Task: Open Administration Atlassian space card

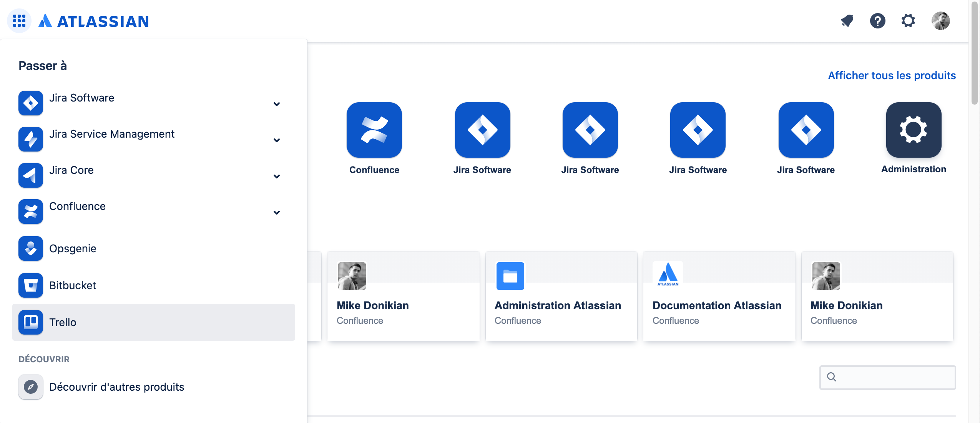Action: [561, 296]
